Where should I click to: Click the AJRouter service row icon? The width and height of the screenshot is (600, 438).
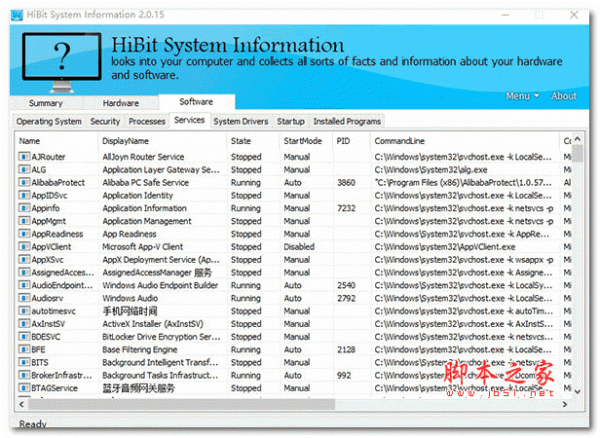(x=24, y=157)
